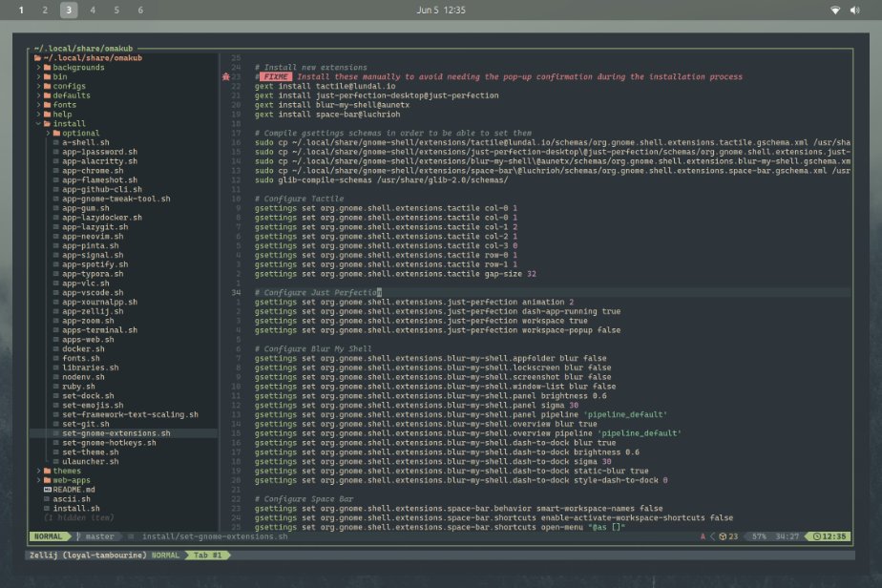
Task: Switch to workspace 4 in top bar
Action: [93, 10]
